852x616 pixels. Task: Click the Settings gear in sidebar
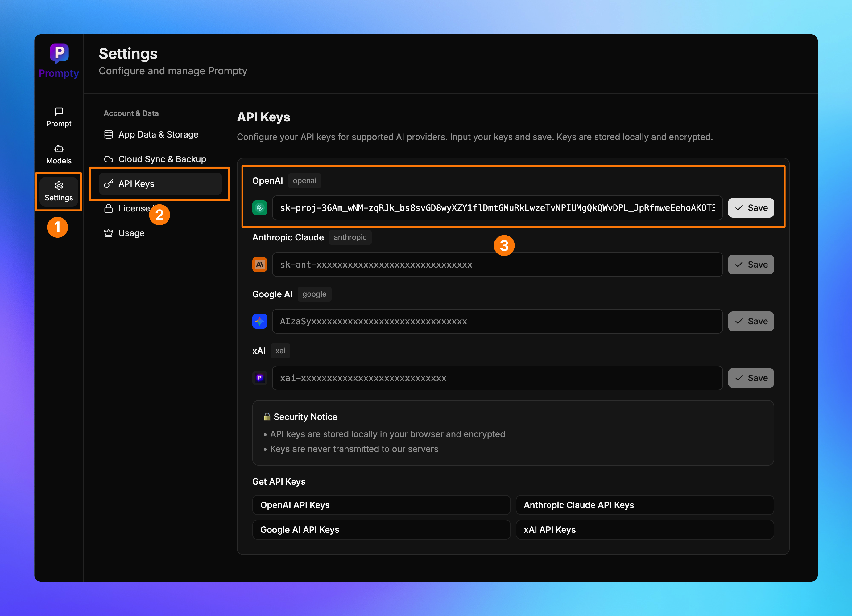pyautogui.click(x=59, y=191)
